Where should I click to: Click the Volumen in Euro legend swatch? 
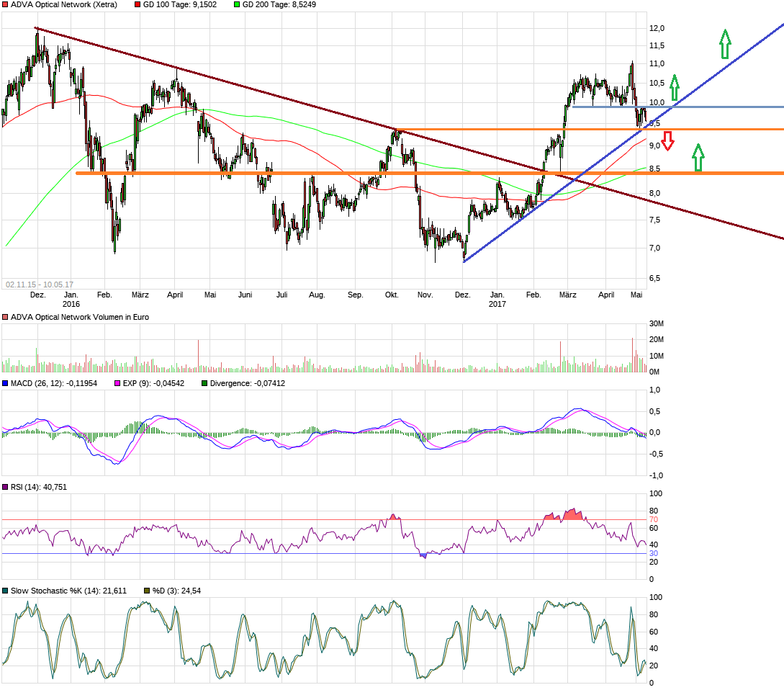tap(5, 317)
